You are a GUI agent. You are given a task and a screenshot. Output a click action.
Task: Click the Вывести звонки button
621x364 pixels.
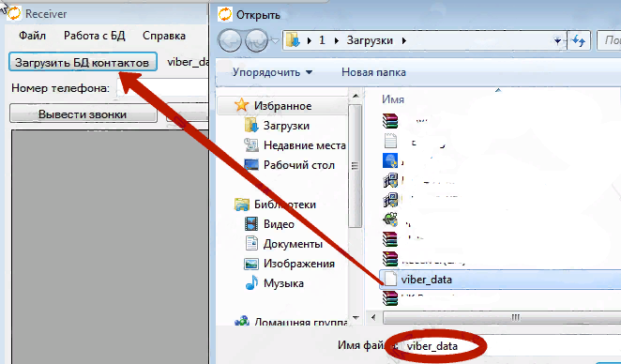83,114
